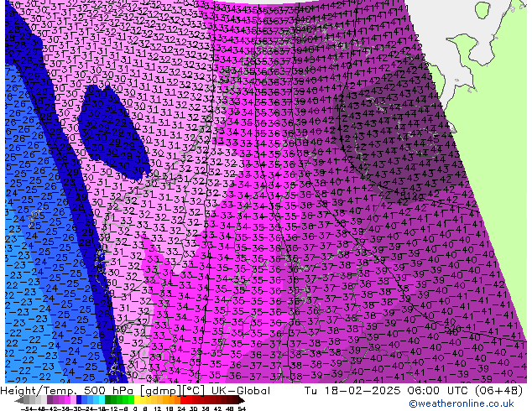Pick the dark purple legend swatch
The width and height of the screenshot is (532, 411).
[50, 400]
